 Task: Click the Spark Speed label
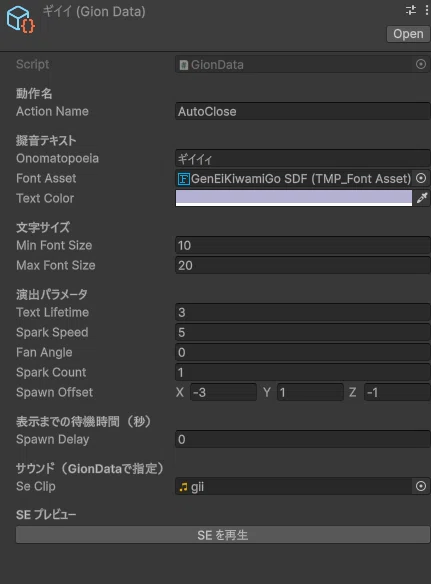pos(52,332)
